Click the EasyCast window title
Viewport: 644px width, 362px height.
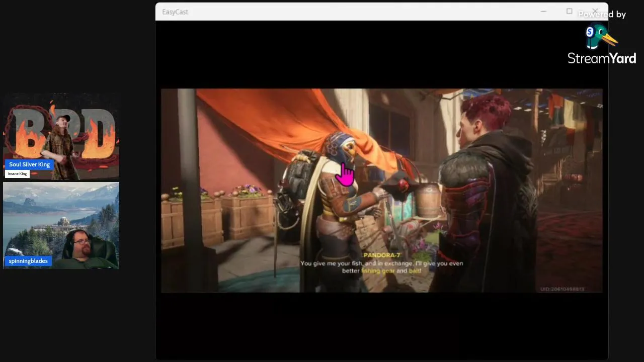coord(175,12)
